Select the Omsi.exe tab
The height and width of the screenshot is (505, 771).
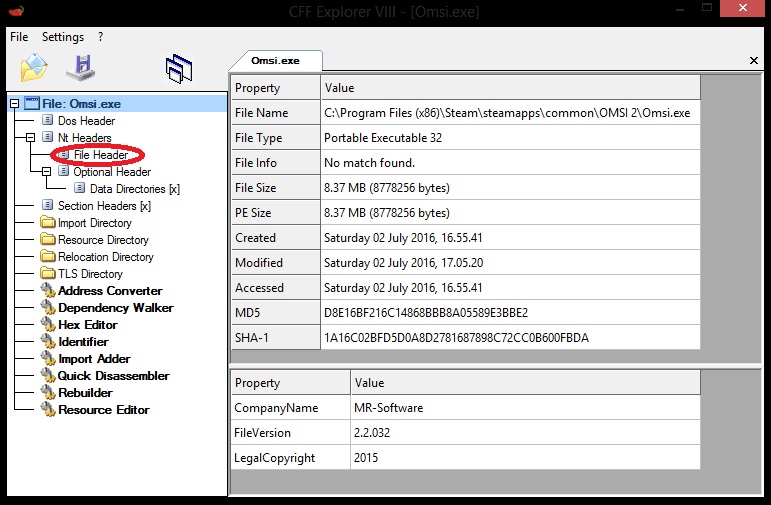tap(276, 60)
